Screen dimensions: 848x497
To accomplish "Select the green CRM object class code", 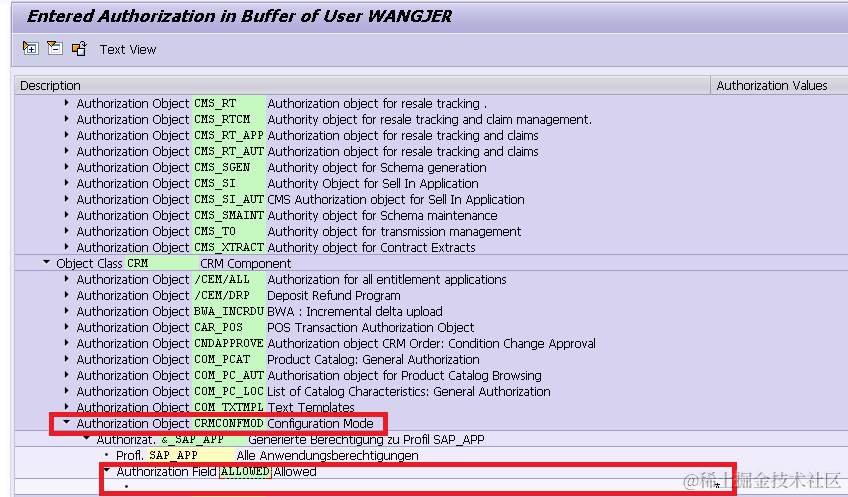I will pos(162,263).
